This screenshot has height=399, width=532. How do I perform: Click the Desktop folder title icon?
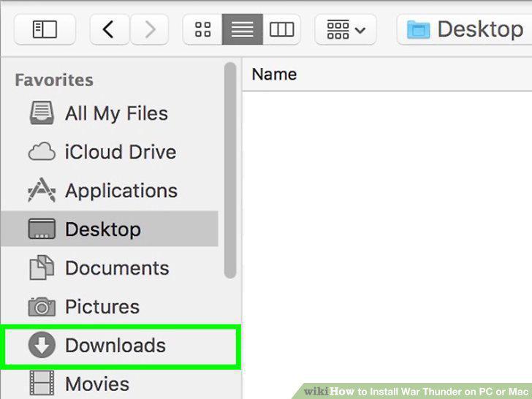pos(418,29)
